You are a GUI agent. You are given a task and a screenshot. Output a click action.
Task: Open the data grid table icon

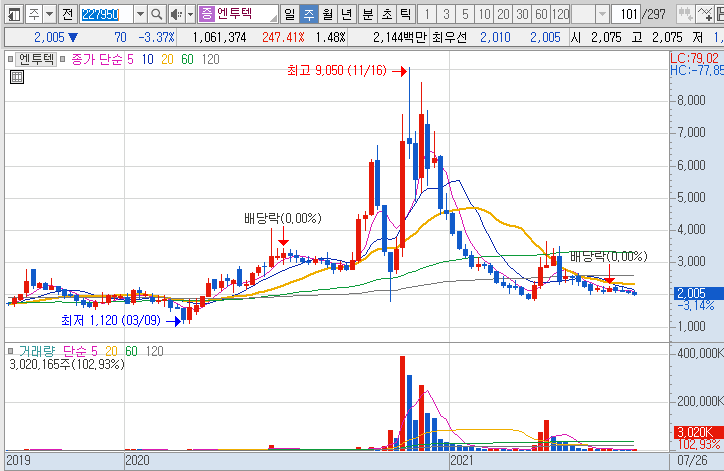click(x=17, y=77)
